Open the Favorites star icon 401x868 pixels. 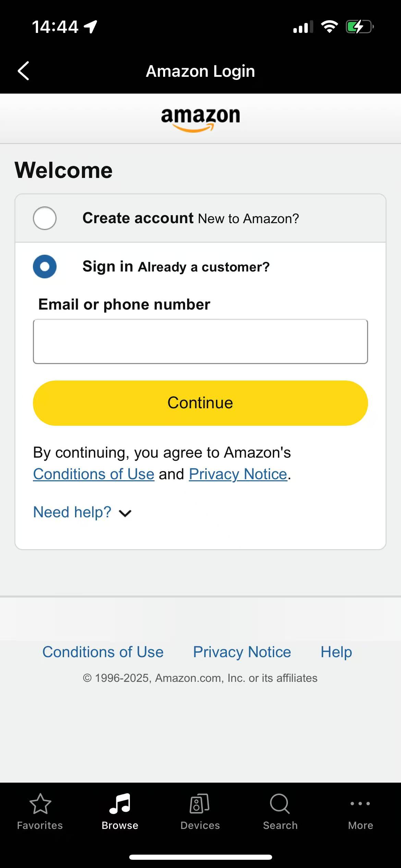tap(40, 804)
